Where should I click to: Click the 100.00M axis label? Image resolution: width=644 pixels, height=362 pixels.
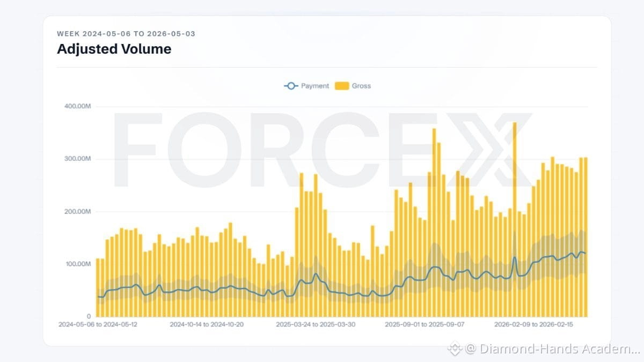[77, 264]
